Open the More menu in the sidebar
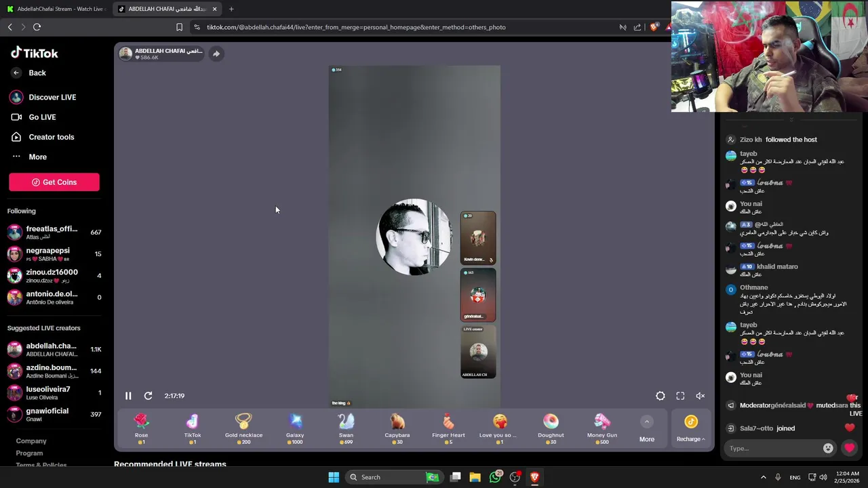The height and width of the screenshot is (488, 868). (29, 157)
